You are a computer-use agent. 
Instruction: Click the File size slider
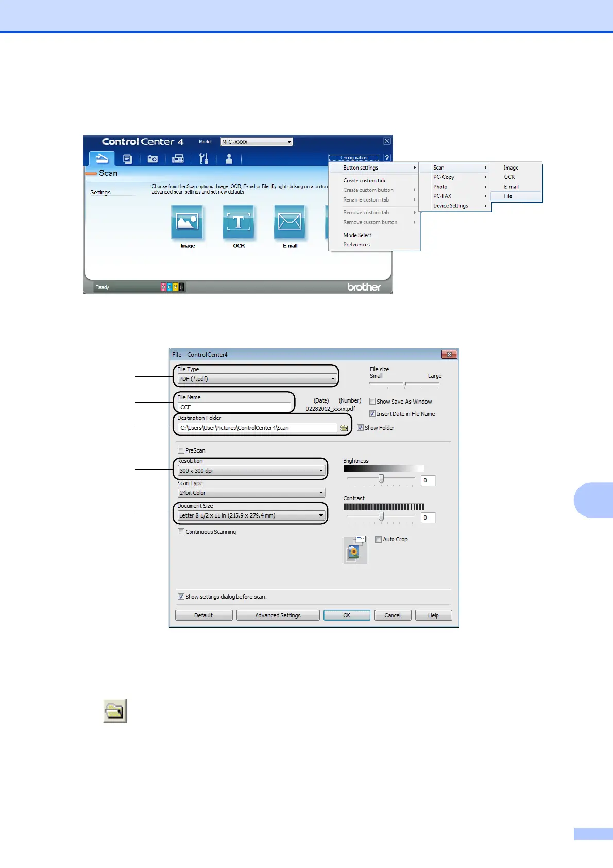click(x=405, y=384)
